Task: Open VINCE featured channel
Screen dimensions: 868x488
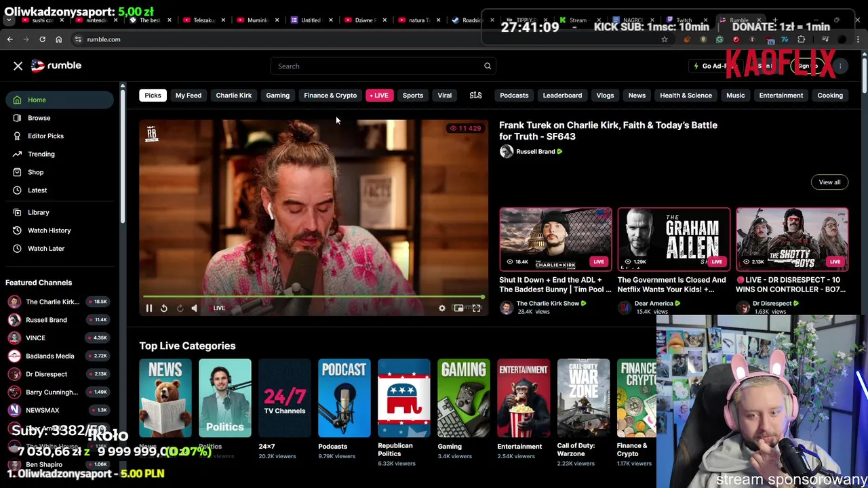Action: 60,338
